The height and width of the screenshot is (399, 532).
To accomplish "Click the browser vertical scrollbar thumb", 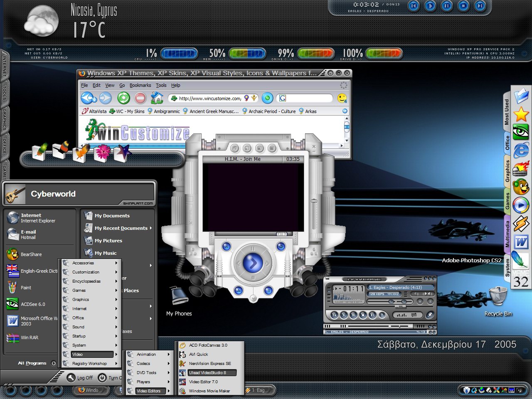I will 347,127.
